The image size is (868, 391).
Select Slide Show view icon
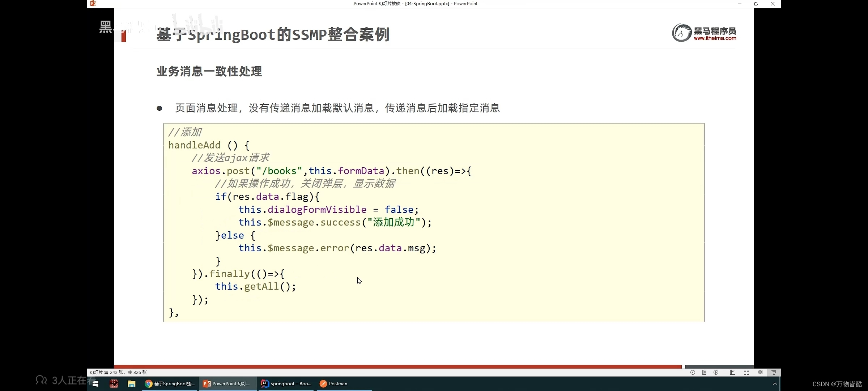coord(774,372)
